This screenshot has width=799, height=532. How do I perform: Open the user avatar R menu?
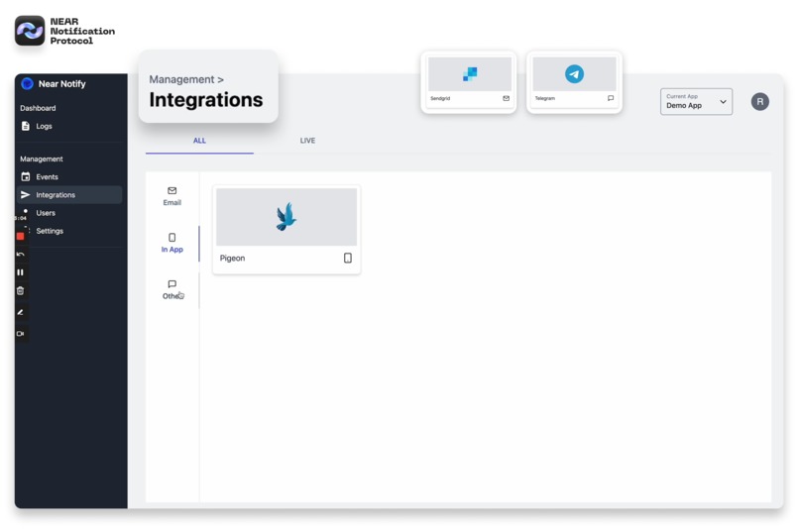(759, 102)
